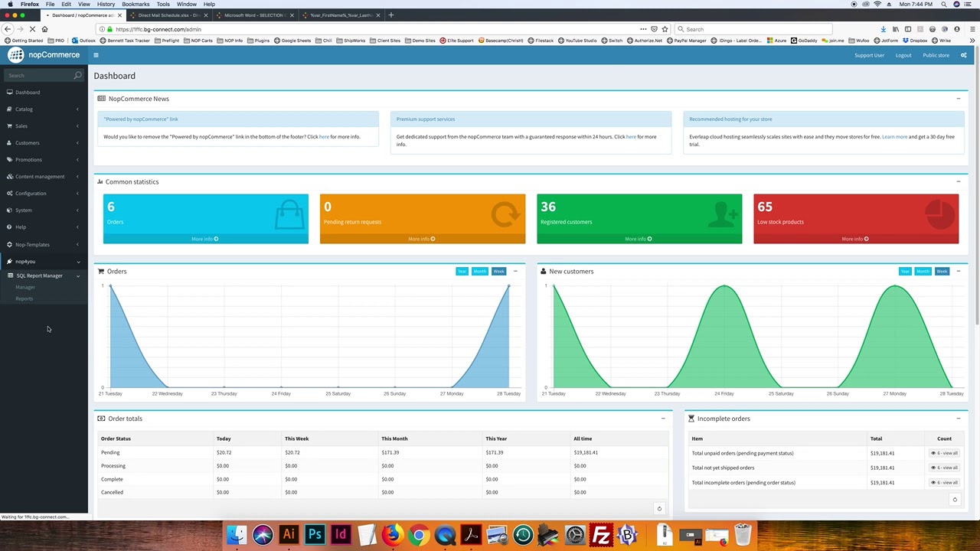Open Reports under SQL Report Manager
980x551 pixels.
pos(24,298)
